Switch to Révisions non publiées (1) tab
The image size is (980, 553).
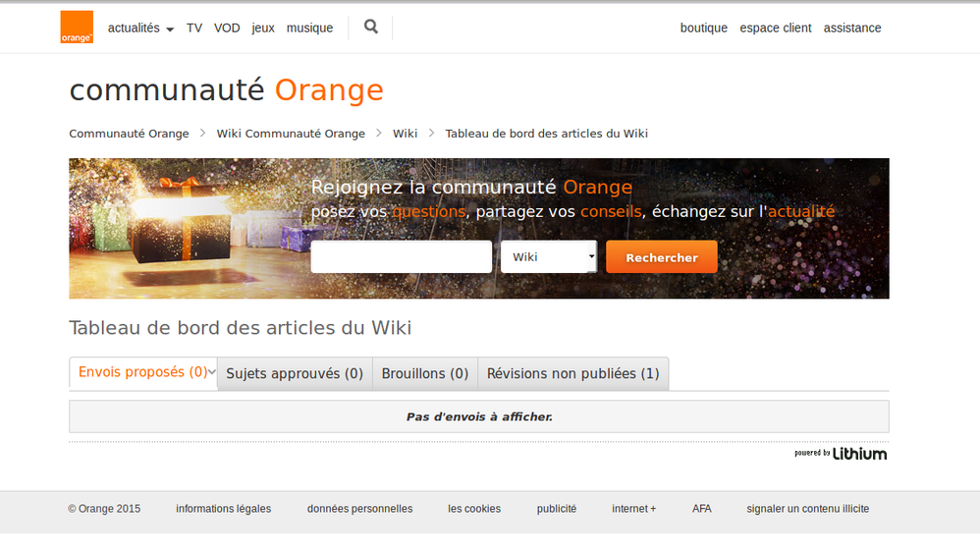point(573,373)
